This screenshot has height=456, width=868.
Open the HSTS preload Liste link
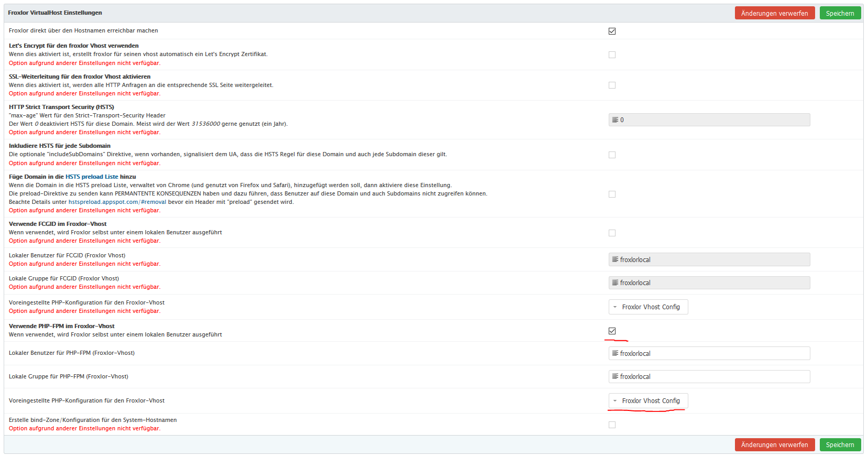tap(92, 177)
